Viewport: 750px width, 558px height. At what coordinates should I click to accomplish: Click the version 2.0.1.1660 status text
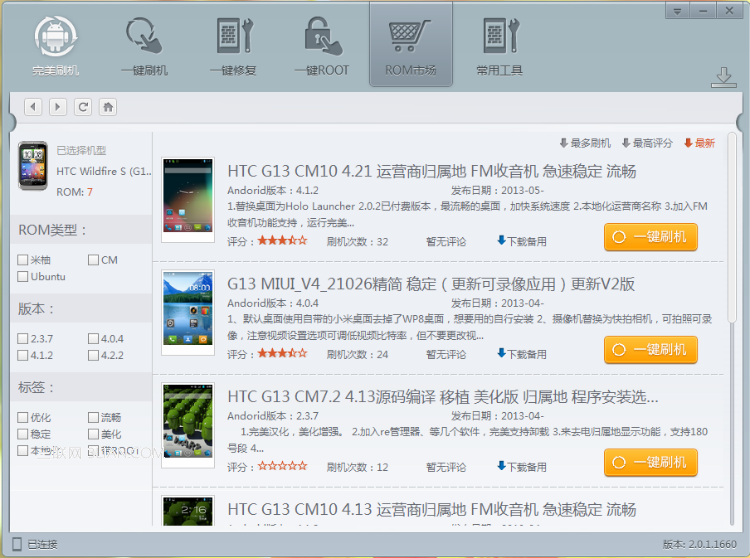pos(699,544)
